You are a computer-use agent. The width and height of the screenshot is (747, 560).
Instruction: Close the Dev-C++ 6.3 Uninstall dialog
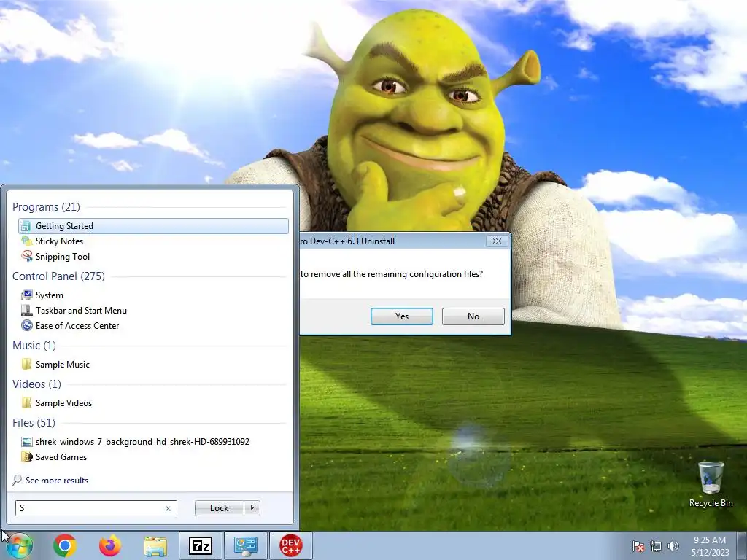point(497,241)
